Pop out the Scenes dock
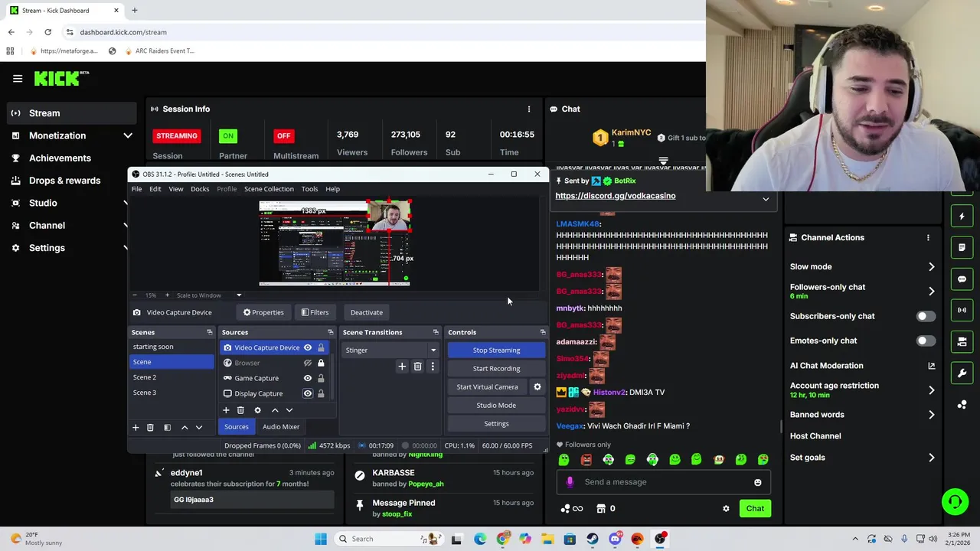Screen dimensions: 980x551 (209, 332)
